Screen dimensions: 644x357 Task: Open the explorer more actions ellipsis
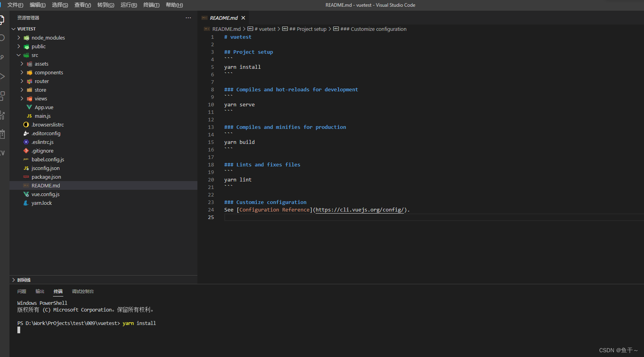(188, 18)
